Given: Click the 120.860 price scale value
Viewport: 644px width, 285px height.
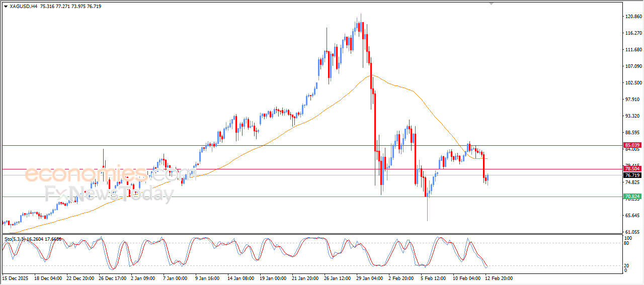Looking at the screenshot, I should [x=633, y=17].
